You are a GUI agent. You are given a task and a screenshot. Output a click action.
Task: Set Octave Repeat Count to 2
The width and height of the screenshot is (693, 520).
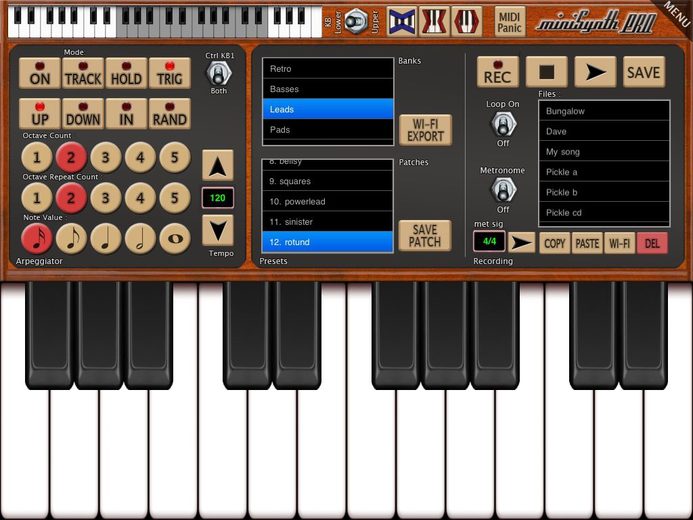point(71,198)
